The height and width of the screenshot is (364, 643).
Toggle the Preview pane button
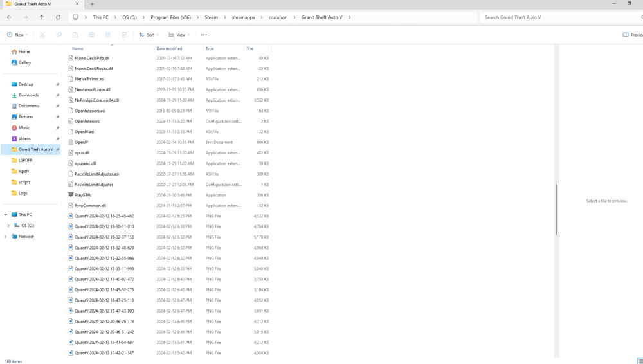point(632,35)
